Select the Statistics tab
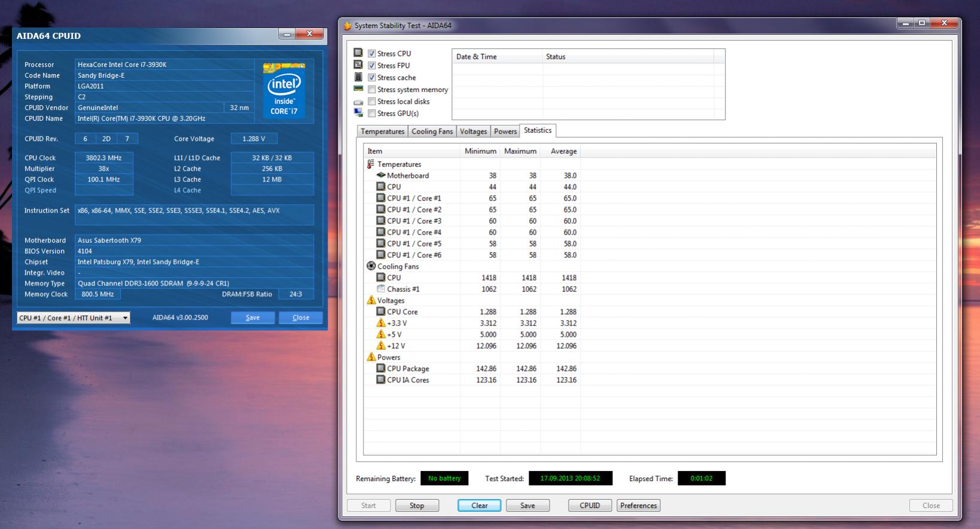 point(538,130)
